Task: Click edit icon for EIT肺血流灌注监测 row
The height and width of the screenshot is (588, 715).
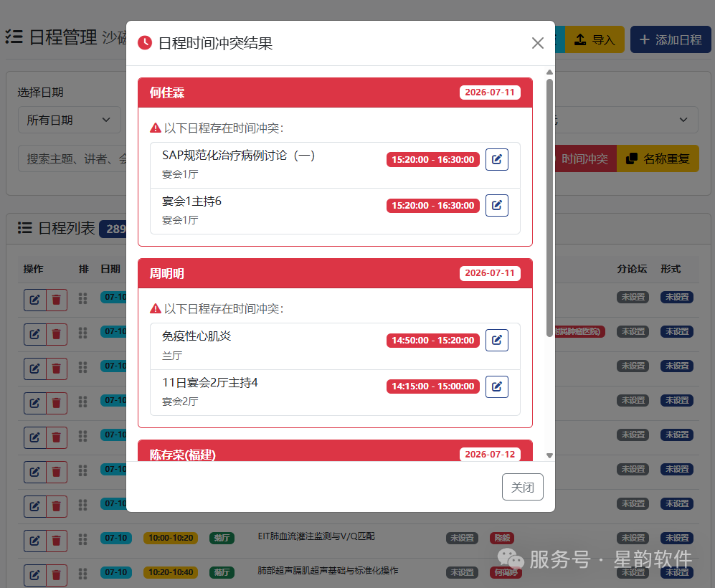Action: (x=34, y=541)
